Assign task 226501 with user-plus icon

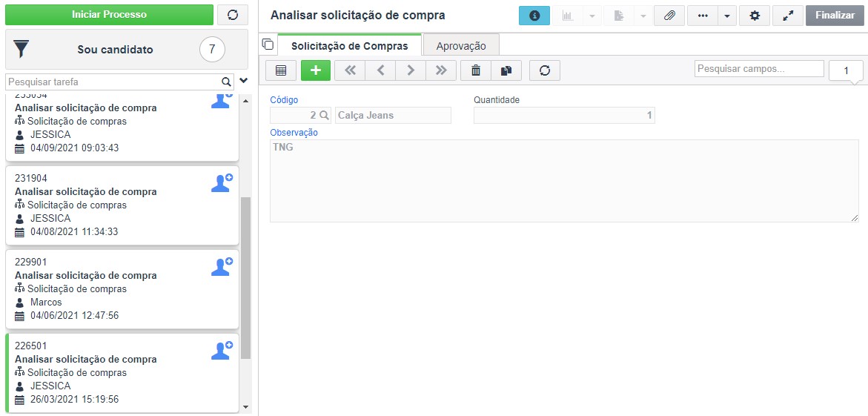222,350
